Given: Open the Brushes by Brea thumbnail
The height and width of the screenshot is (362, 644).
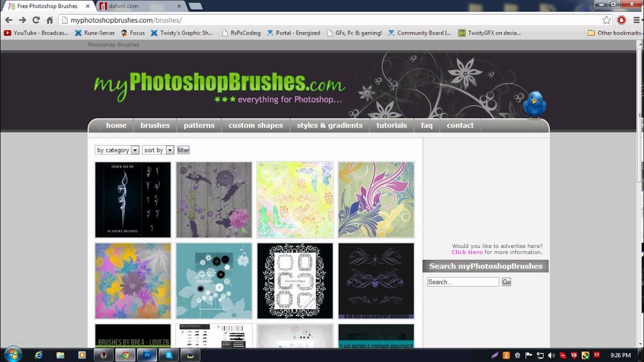Looking at the screenshot, I should [133, 335].
